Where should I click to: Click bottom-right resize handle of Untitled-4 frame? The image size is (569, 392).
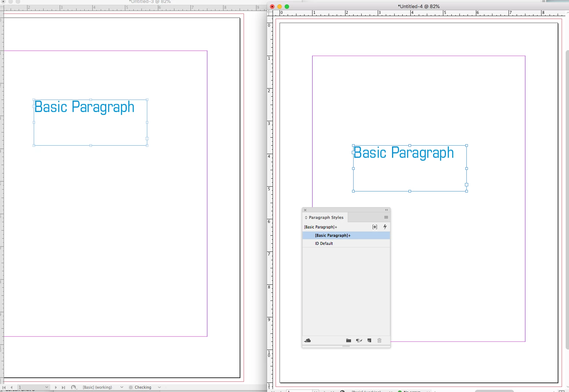466,191
